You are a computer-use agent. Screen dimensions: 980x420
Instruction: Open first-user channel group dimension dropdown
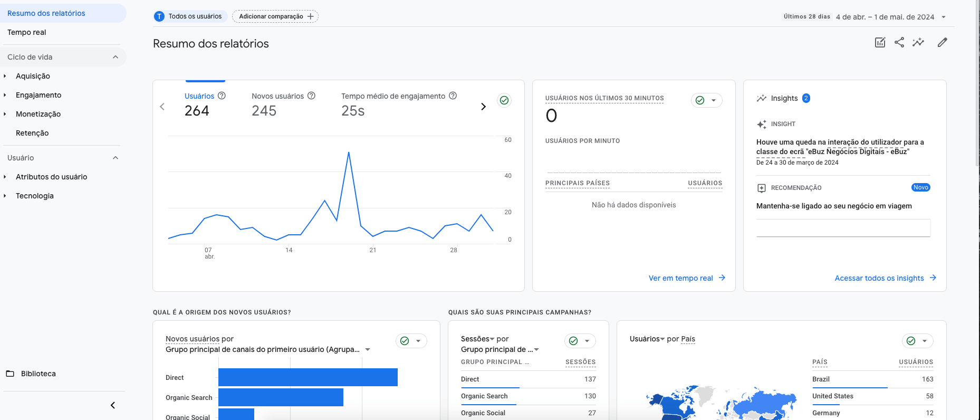[x=368, y=349]
